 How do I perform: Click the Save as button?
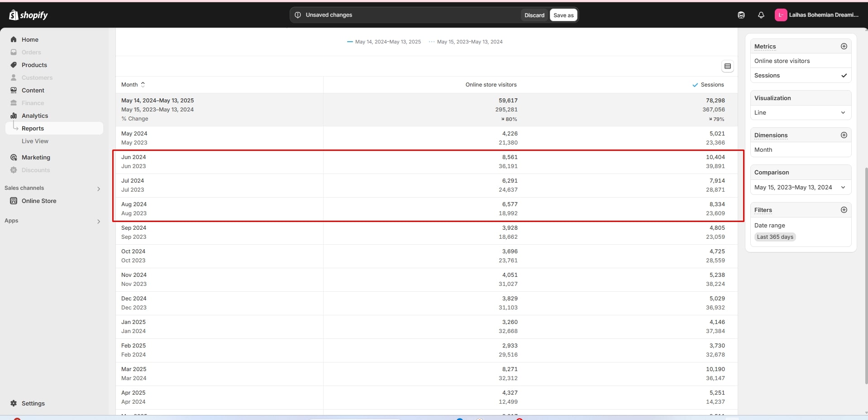pyautogui.click(x=563, y=15)
